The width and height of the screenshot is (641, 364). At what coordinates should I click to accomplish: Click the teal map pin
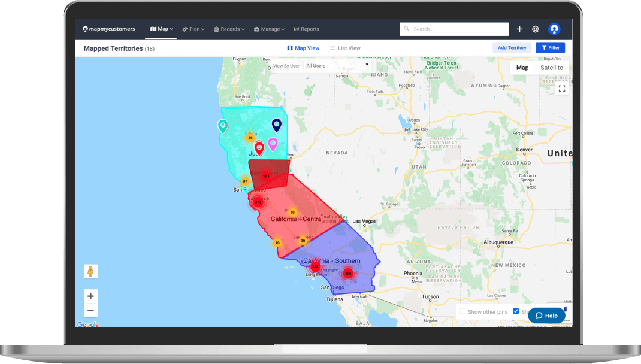click(x=223, y=126)
